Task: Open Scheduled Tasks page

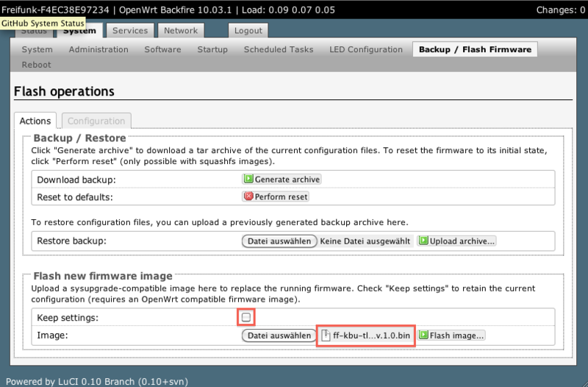Action: click(x=279, y=49)
